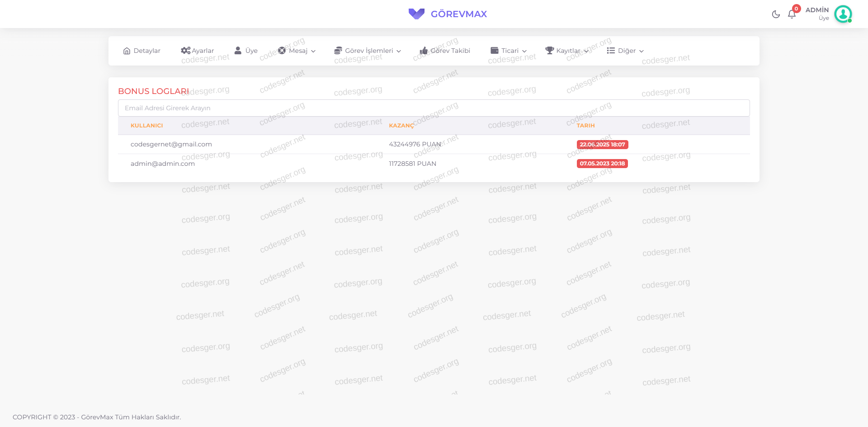This screenshot has width=868, height=427.
Task: Click the admin@admin.com user entry
Action: [163, 164]
